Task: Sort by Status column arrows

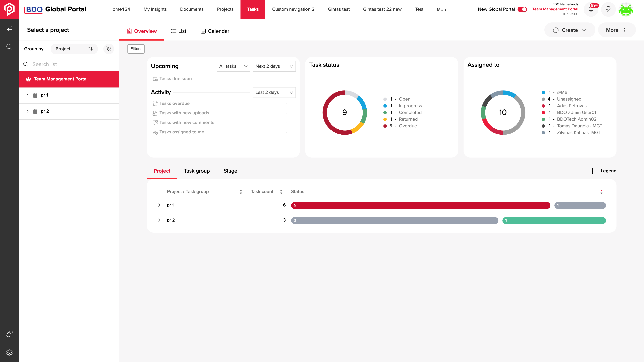Action: click(x=602, y=192)
